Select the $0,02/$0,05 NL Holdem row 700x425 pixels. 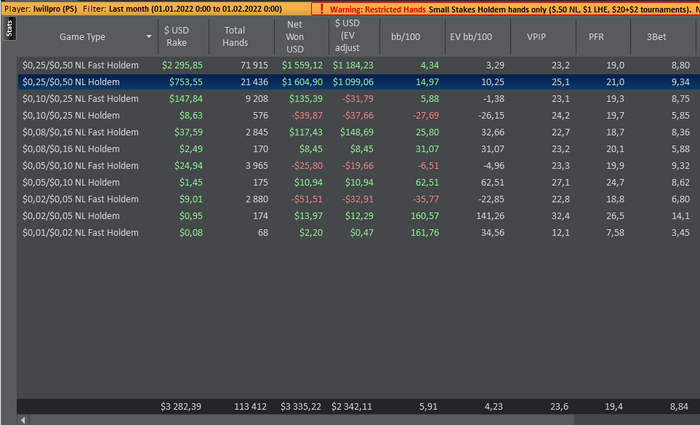click(x=357, y=216)
